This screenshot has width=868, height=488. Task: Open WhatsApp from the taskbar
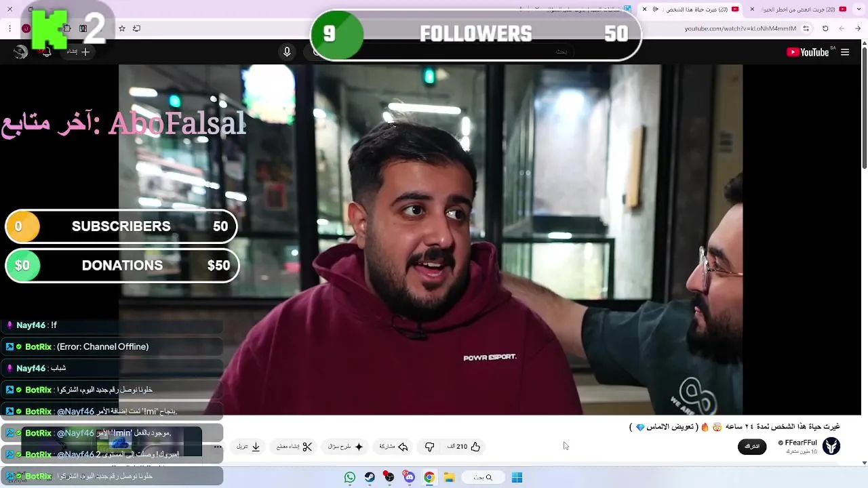coord(350,477)
